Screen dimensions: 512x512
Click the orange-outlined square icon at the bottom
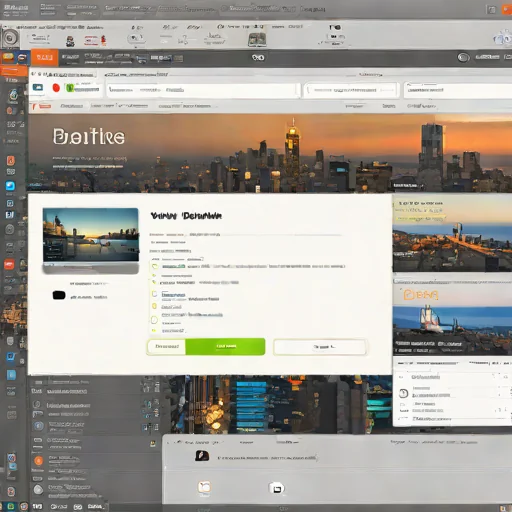pos(204,487)
